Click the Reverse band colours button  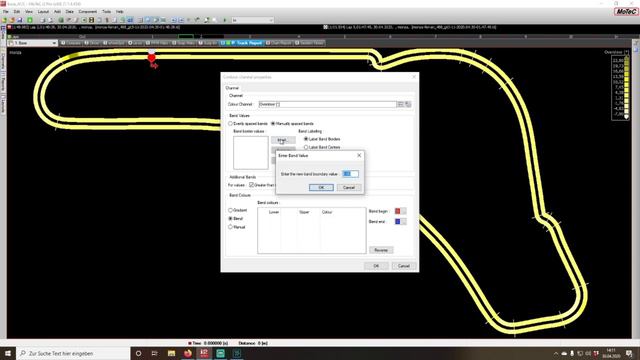point(381,250)
